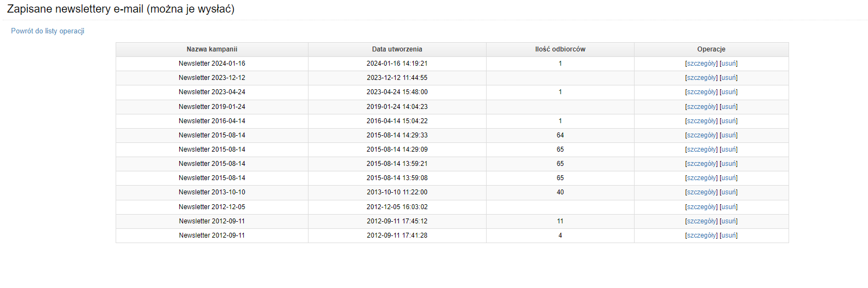Click the 'Ilość odbiorców' column header
The width and height of the screenshot is (868, 288).
click(560, 49)
